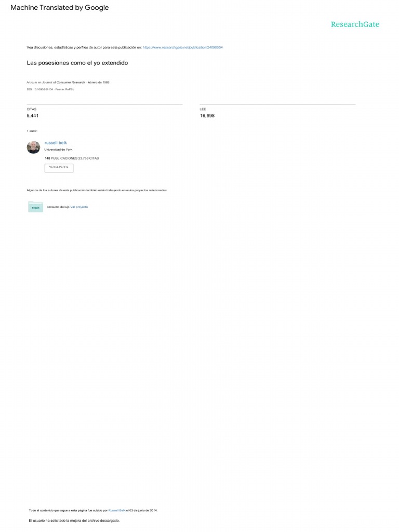Click the 148 PUBLICACIONES 23.753 CITAS stats
Image resolution: width=399 pixels, height=532 pixels.
point(72,158)
